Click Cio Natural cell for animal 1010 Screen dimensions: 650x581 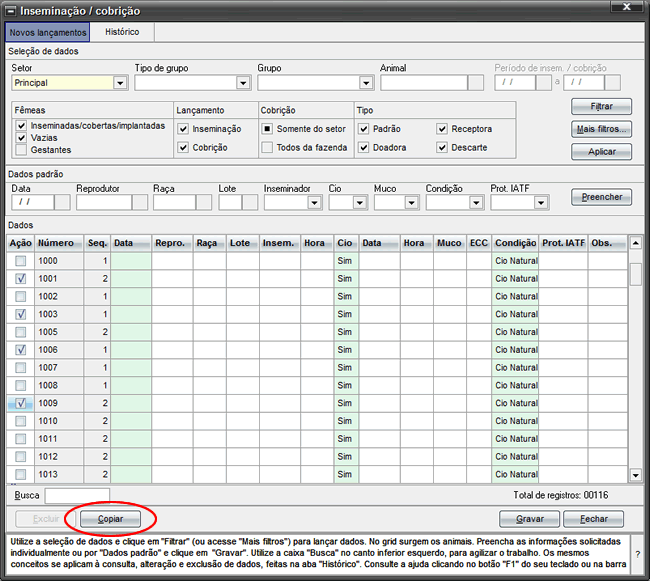pyautogui.click(x=515, y=421)
